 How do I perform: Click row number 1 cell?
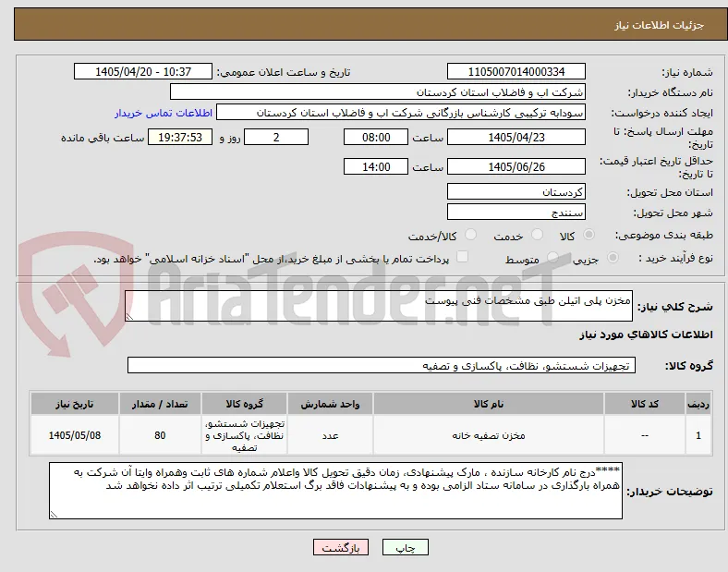pyautogui.click(x=698, y=435)
